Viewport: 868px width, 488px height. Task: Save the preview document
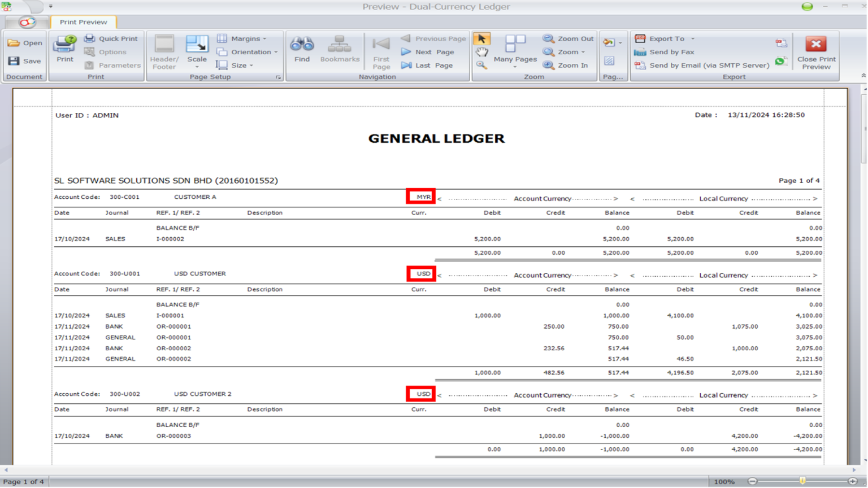click(x=25, y=61)
